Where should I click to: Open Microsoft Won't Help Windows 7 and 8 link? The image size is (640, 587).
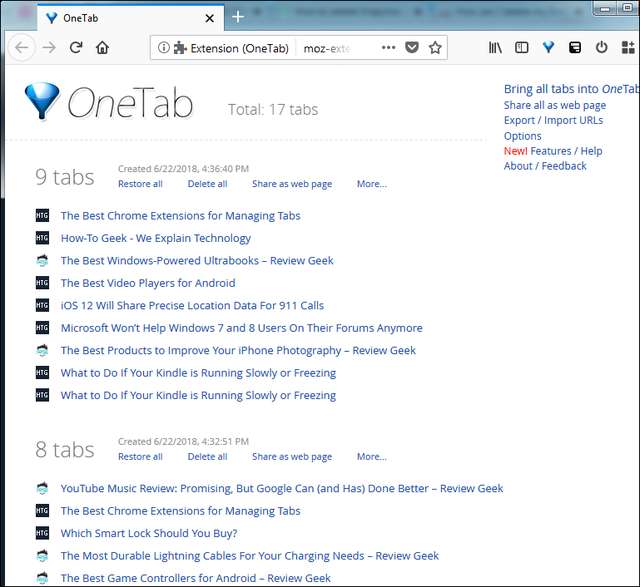click(x=242, y=328)
